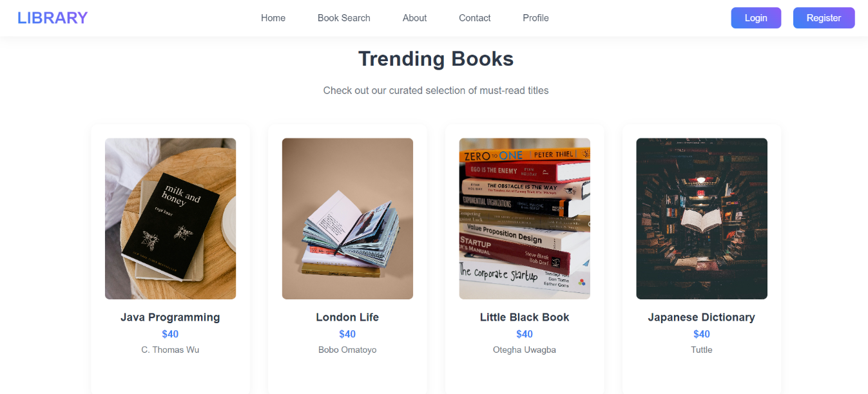Click the London Life title
The width and height of the screenshot is (868, 394).
coord(347,317)
